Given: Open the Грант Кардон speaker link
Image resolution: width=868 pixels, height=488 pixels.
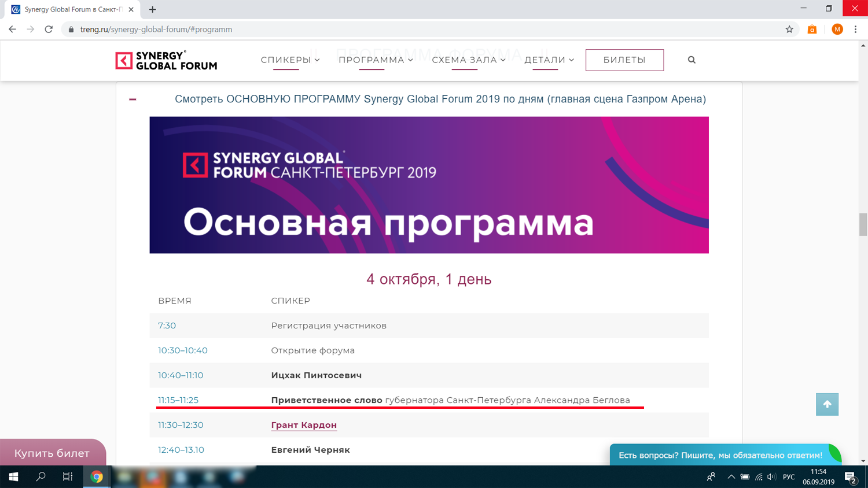Looking at the screenshot, I should point(304,425).
